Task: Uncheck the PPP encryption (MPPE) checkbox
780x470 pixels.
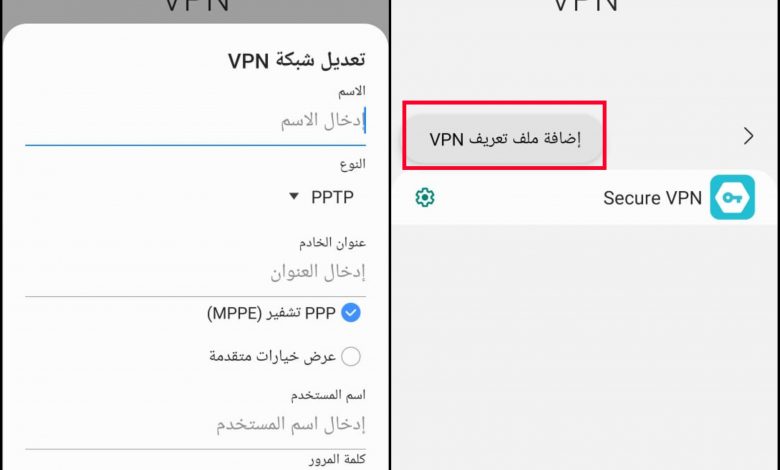Action: [x=351, y=313]
